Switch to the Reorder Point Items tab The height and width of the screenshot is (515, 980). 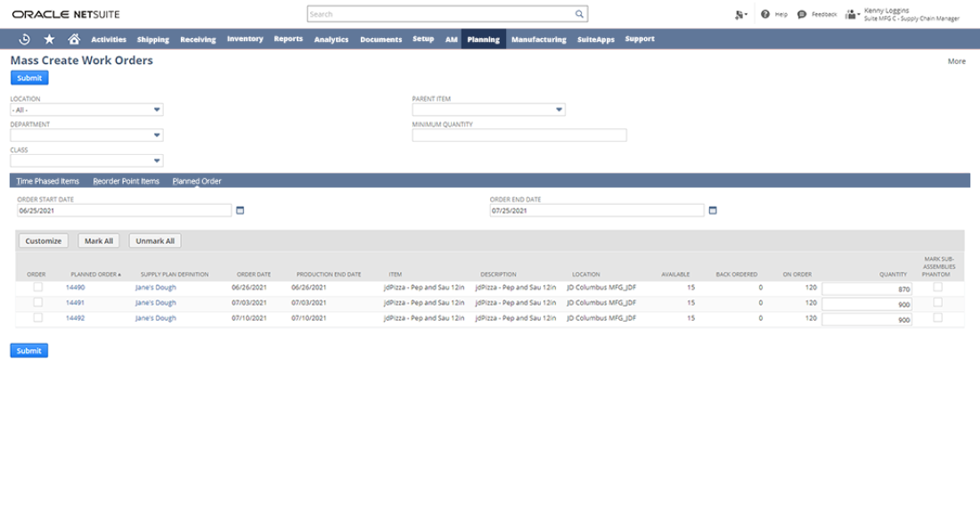pyautogui.click(x=126, y=181)
